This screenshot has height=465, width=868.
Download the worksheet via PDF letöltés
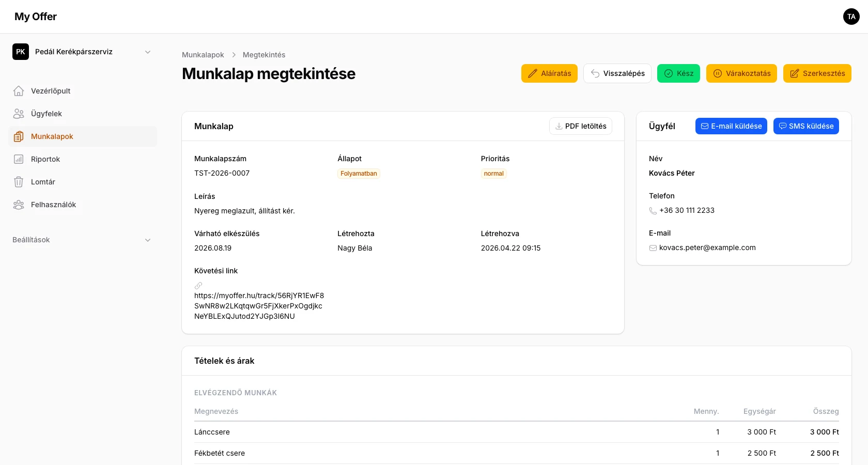coord(581,126)
